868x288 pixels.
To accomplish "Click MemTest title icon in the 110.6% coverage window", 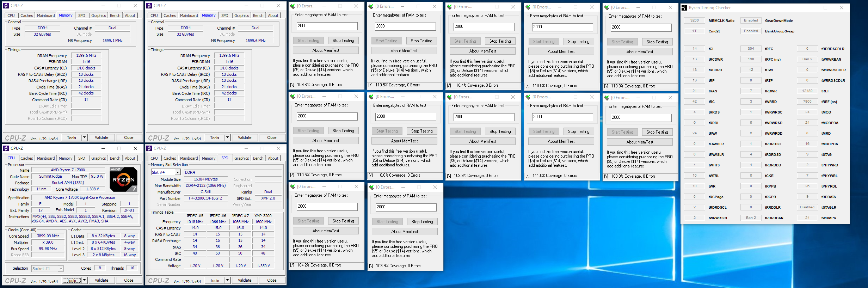I will tap(371, 97).
